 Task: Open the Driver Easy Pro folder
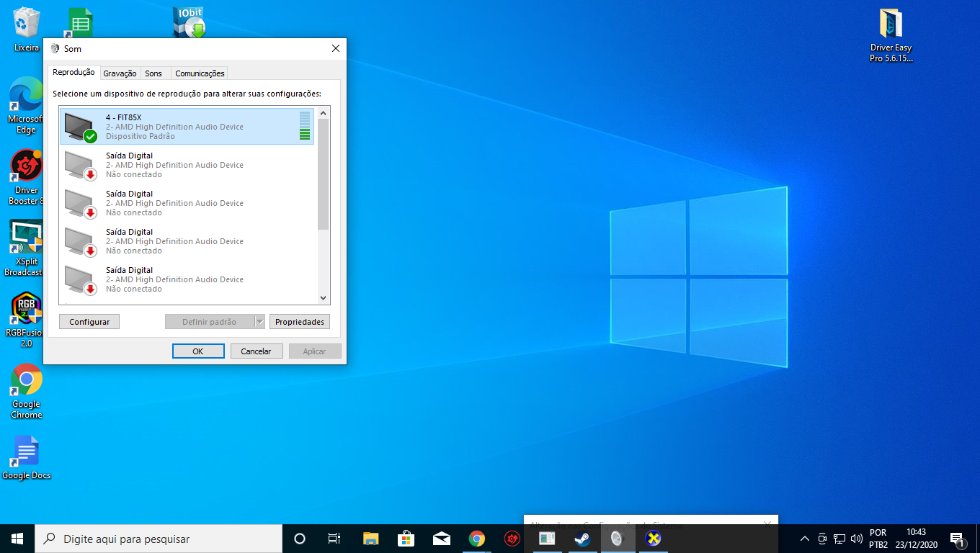891,35
